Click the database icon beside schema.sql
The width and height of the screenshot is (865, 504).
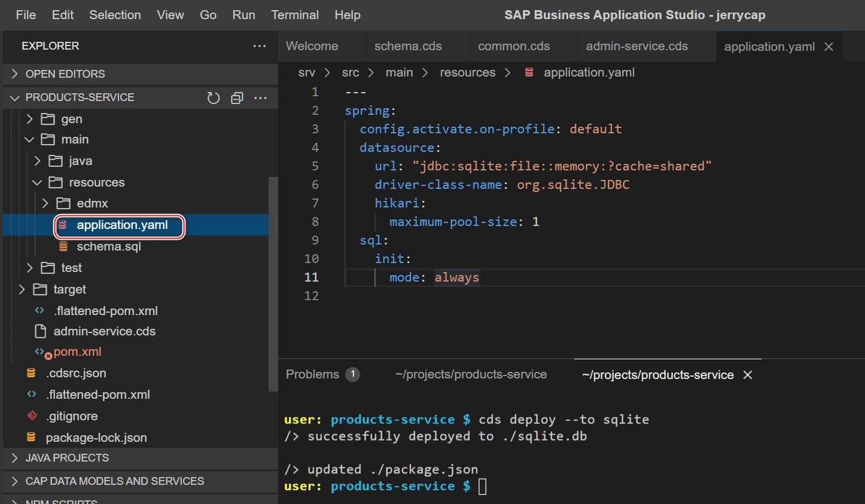click(64, 246)
